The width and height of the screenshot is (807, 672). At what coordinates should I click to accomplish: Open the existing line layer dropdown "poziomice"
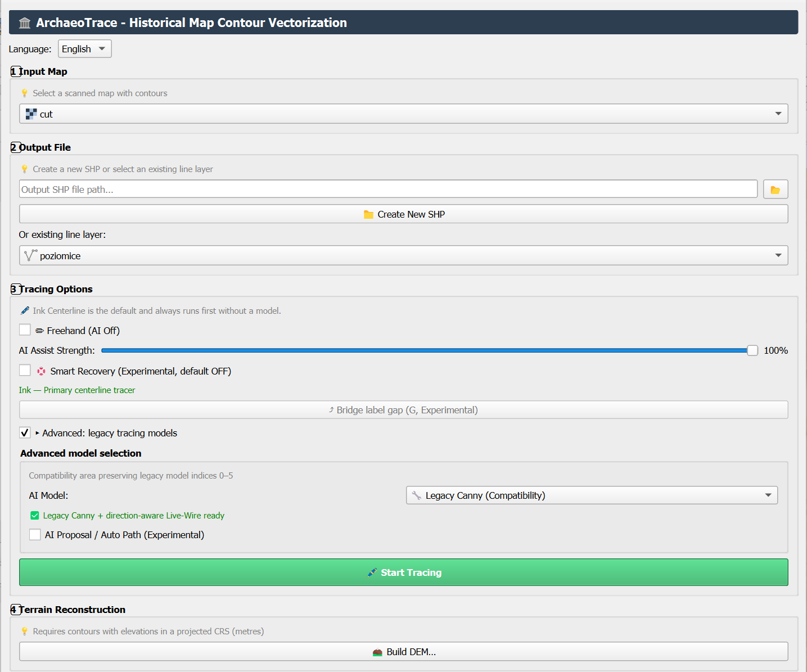click(403, 255)
